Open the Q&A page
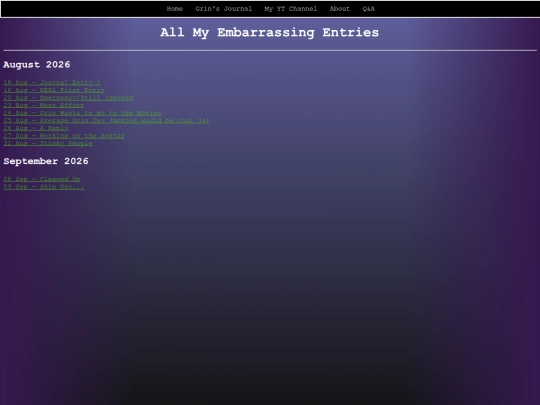Screen dimensions: 540x405 pos(368,9)
